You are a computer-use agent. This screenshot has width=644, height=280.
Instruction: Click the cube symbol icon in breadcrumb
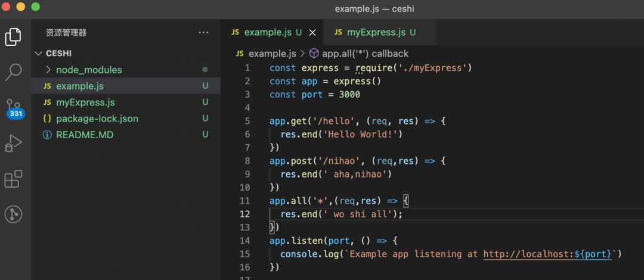pyautogui.click(x=314, y=54)
